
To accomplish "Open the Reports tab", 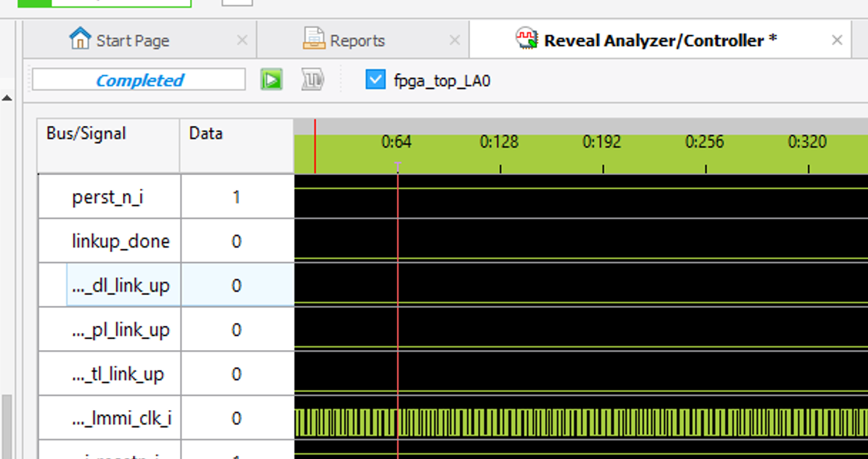I will (x=363, y=40).
